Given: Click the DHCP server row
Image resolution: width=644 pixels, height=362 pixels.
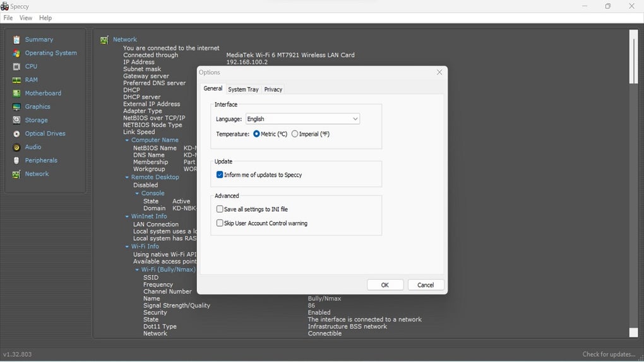Looking at the screenshot, I should (141, 97).
